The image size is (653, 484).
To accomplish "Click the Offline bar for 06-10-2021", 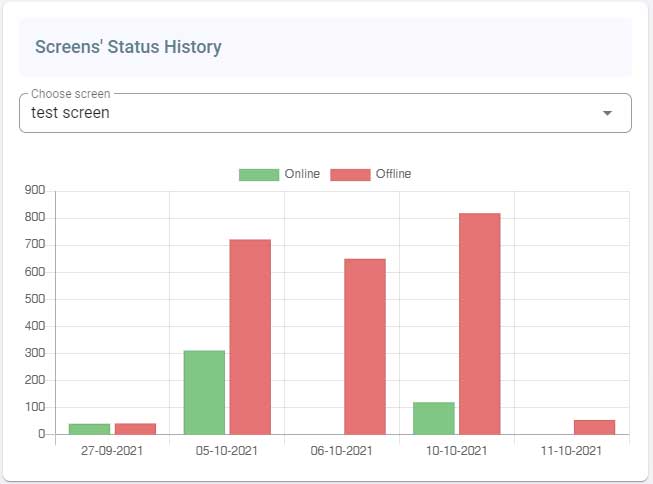I will (365, 346).
